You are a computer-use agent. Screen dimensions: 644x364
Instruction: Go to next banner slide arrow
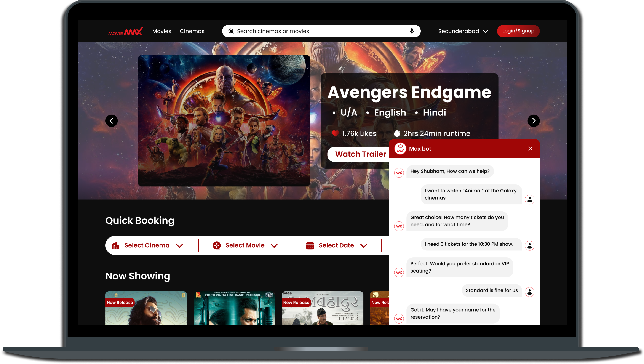coord(534,121)
